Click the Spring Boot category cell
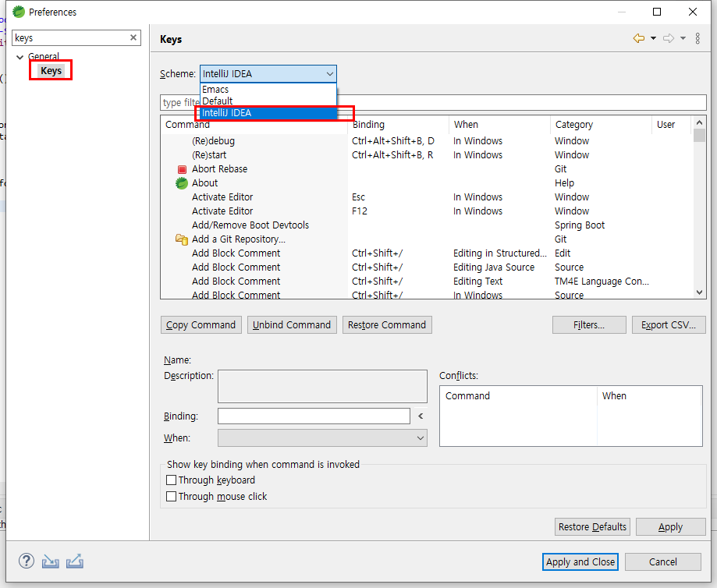The image size is (717, 588). click(x=580, y=225)
